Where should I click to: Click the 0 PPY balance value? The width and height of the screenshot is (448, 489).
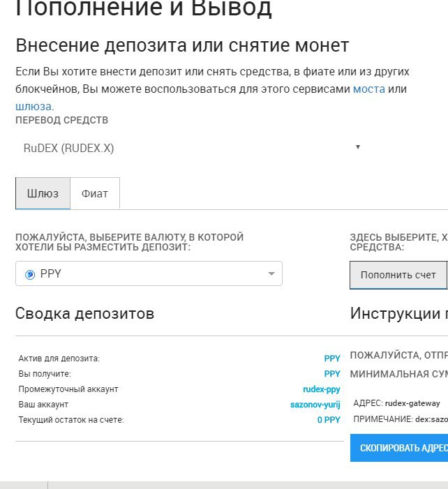coord(329,420)
